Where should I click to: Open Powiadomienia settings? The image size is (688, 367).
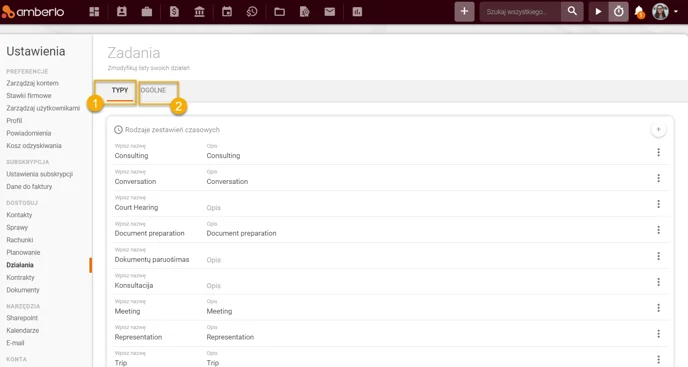point(29,133)
